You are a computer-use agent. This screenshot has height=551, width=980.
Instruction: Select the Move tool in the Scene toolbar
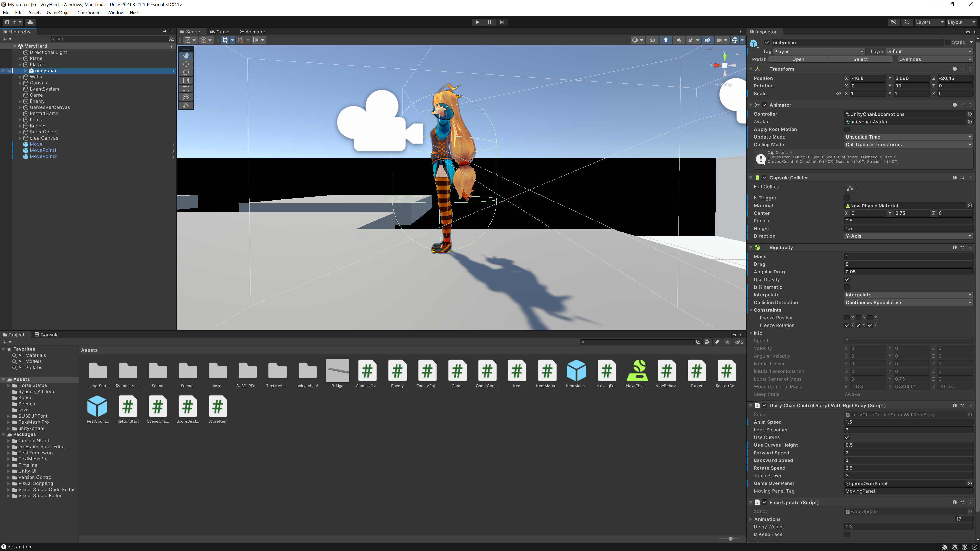pos(186,64)
